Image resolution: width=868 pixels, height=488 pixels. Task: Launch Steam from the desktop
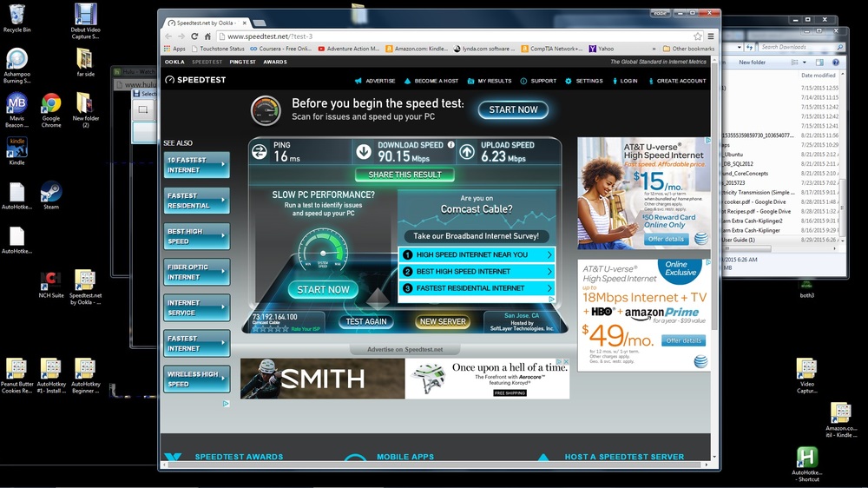click(51, 195)
